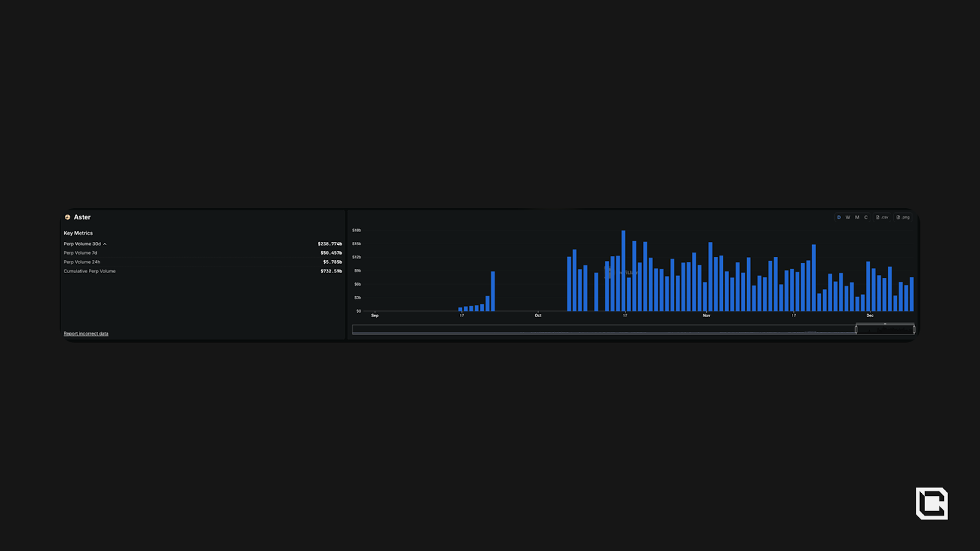This screenshot has height=551, width=980.
Task: Click the Perp Volume 7d row
Action: tap(80, 253)
